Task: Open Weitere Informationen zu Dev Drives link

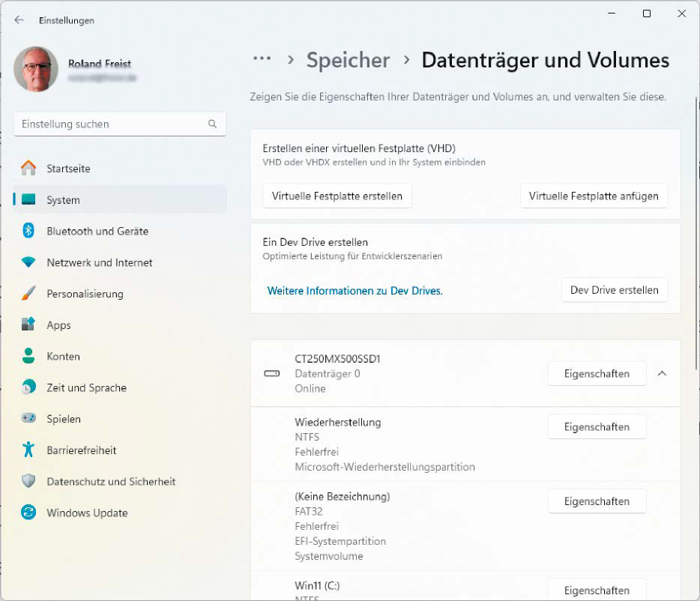Action: pos(355,291)
